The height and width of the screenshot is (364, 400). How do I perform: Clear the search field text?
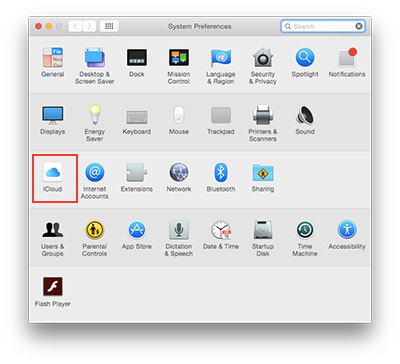pos(359,26)
